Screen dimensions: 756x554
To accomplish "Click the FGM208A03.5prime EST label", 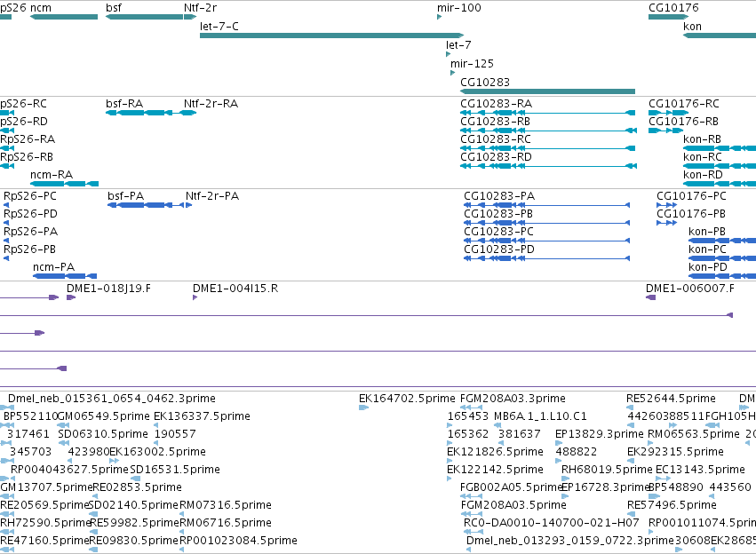I will click(x=513, y=505).
